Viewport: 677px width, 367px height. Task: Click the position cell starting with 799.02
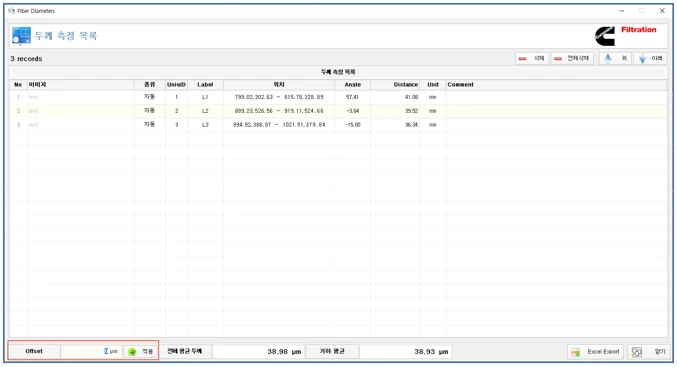click(x=279, y=97)
